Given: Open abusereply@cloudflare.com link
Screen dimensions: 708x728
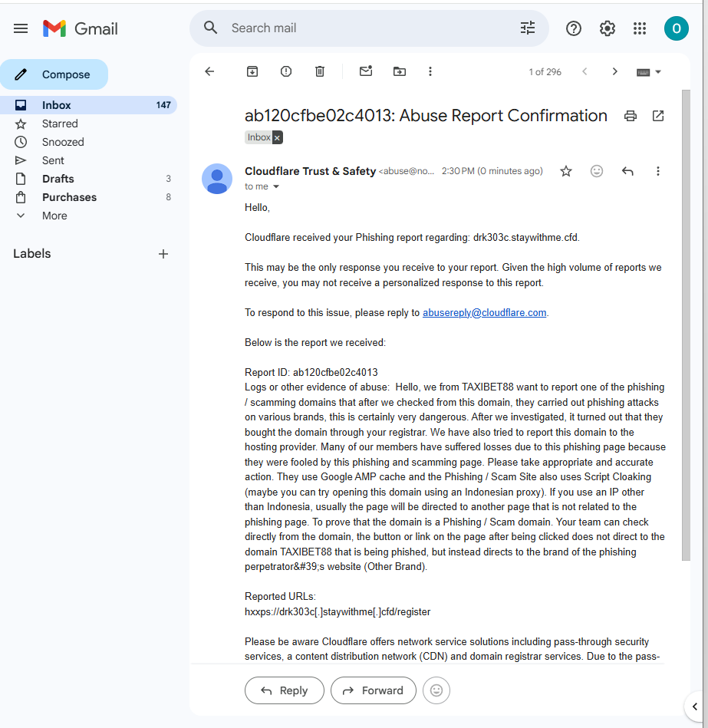Looking at the screenshot, I should click(484, 313).
